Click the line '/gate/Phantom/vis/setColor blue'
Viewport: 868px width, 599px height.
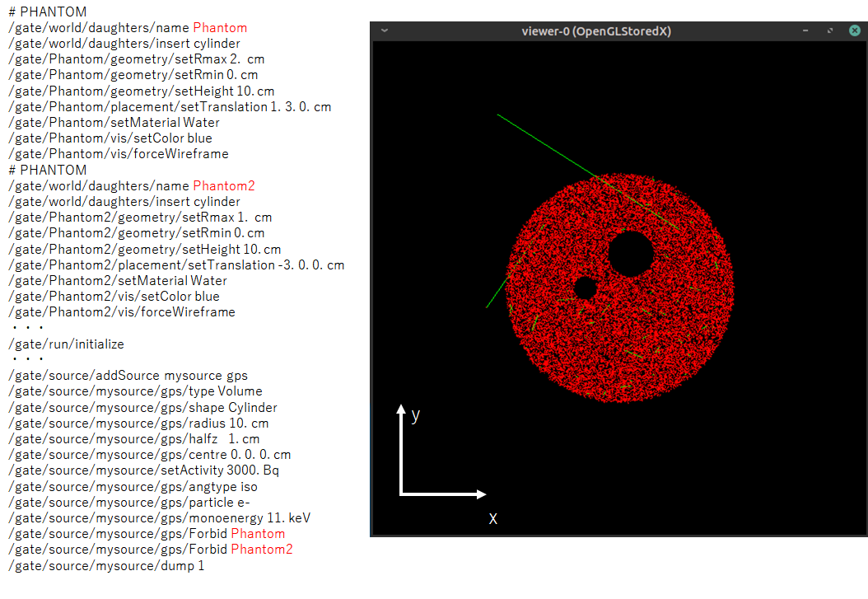click(110, 138)
